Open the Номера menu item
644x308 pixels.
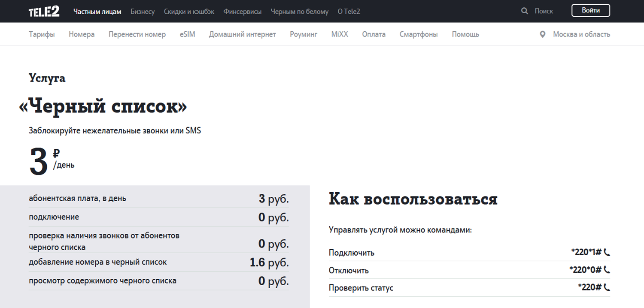[82, 34]
